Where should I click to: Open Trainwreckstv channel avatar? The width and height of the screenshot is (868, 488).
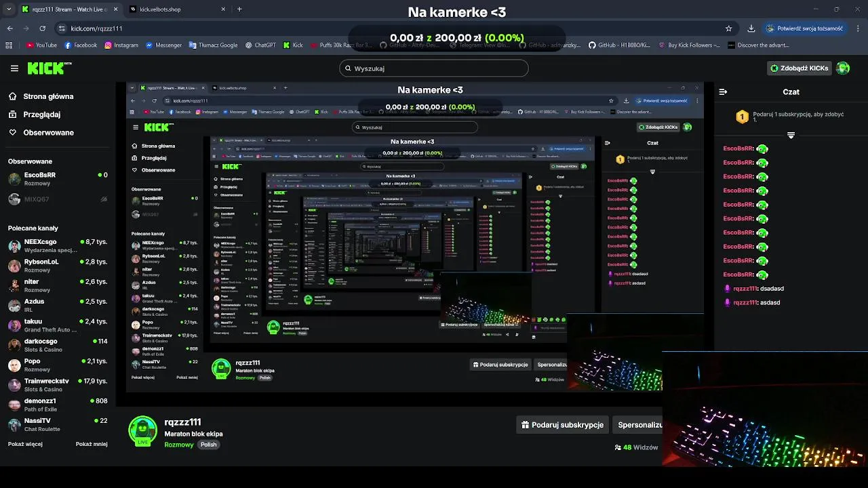pyautogui.click(x=14, y=385)
